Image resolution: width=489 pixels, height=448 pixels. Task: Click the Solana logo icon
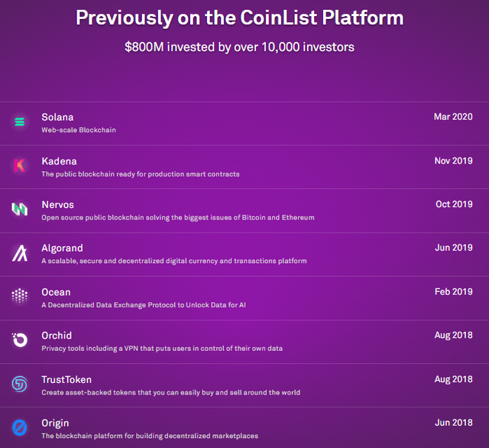pos(20,122)
